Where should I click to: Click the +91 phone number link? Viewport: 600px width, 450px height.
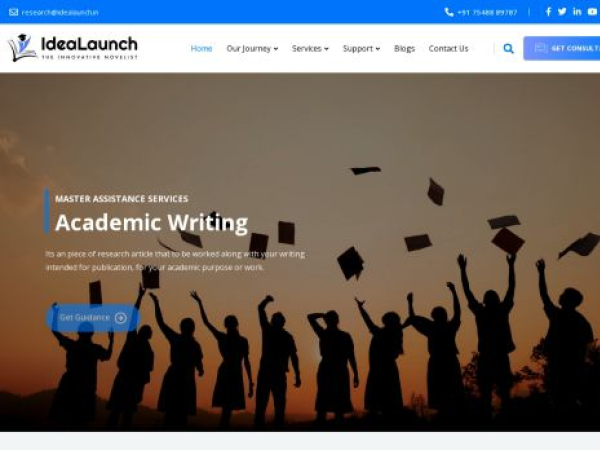[487, 12]
